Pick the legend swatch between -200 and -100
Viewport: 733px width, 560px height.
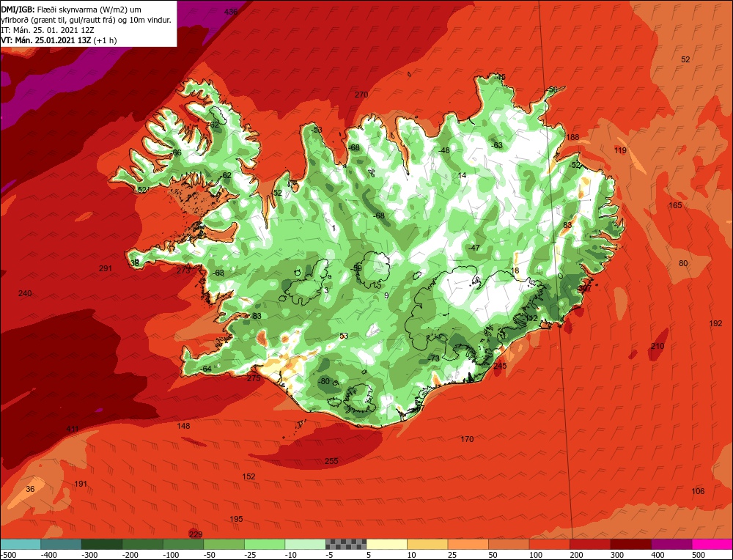point(143,544)
